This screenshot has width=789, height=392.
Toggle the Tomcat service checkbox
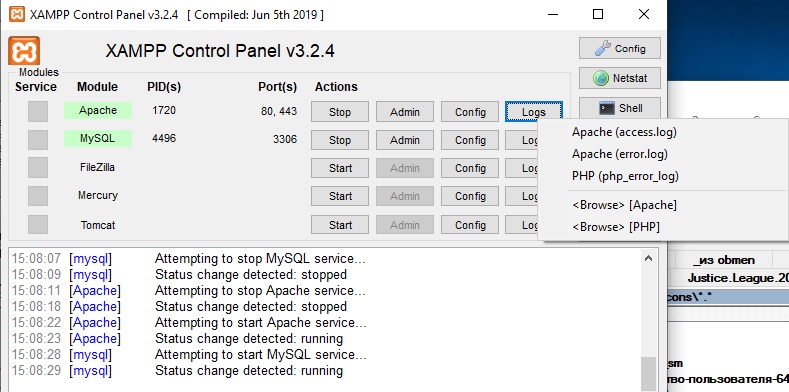[38, 224]
